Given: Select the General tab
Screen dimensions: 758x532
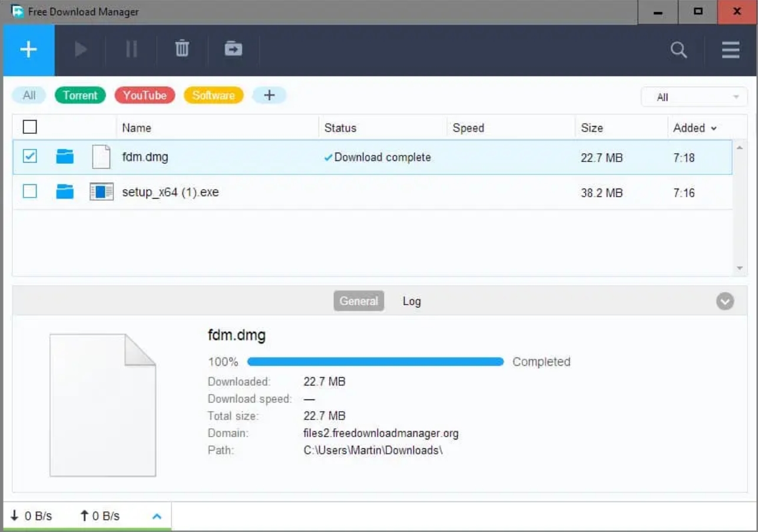Looking at the screenshot, I should 359,301.
